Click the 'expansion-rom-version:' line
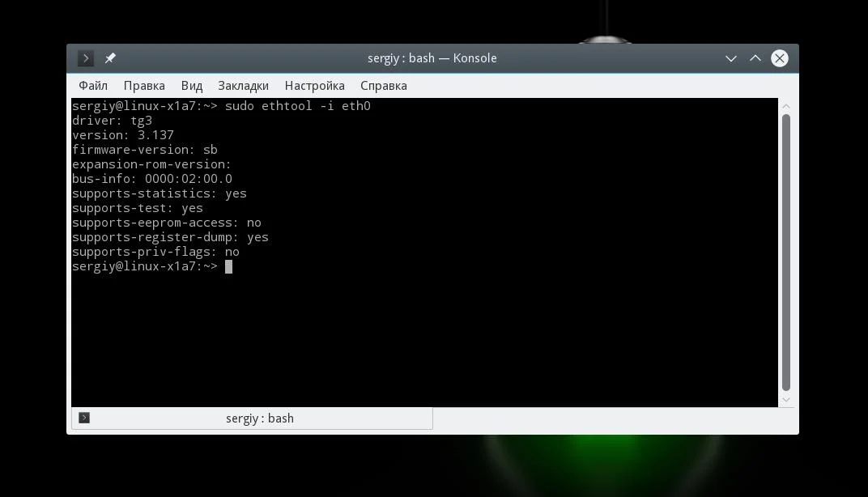This screenshot has width=868, height=497. pos(151,164)
